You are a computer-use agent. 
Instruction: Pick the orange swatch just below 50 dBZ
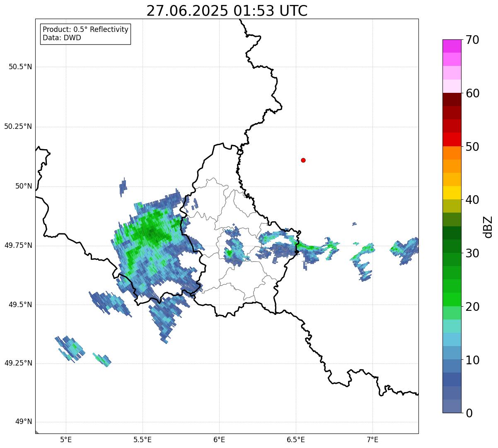pos(452,153)
